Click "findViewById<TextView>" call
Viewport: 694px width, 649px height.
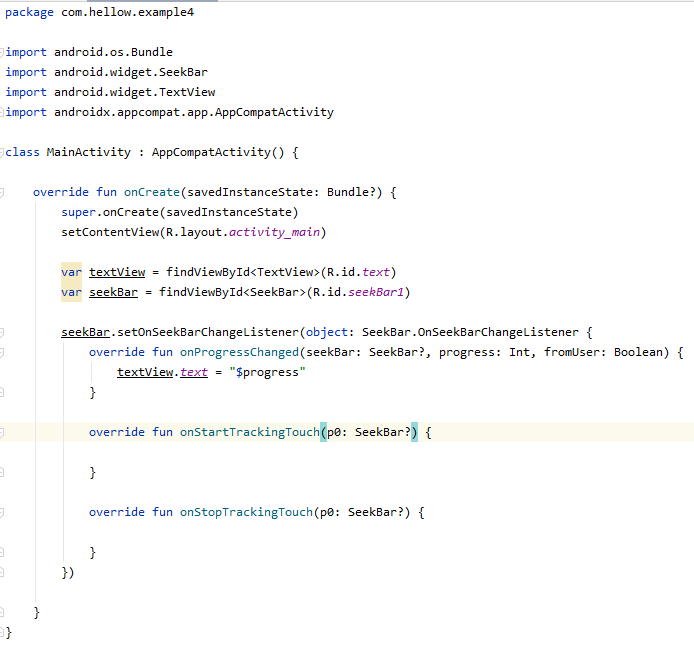[x=243, y=272]
